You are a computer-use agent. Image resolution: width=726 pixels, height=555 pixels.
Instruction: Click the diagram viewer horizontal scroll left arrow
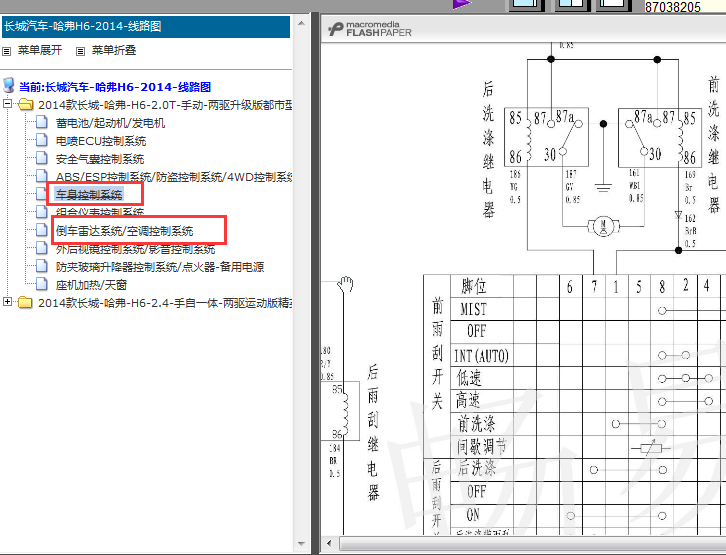329,543
